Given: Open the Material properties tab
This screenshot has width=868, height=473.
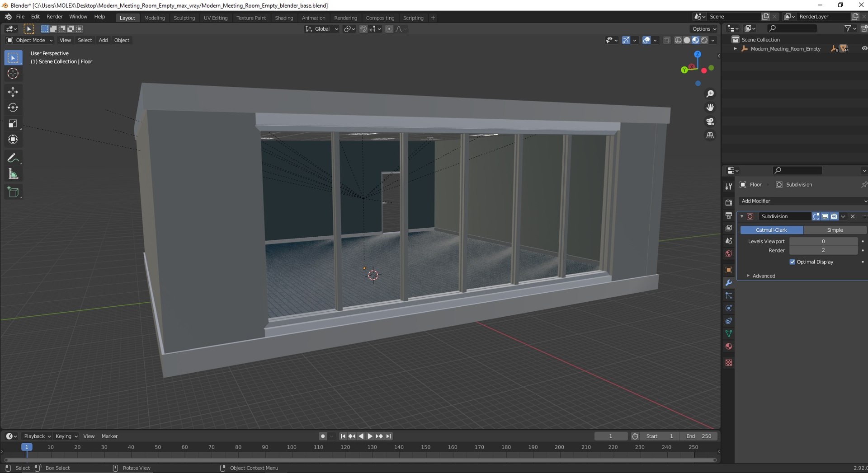Looking at the screenshot, I should (728, 347).
